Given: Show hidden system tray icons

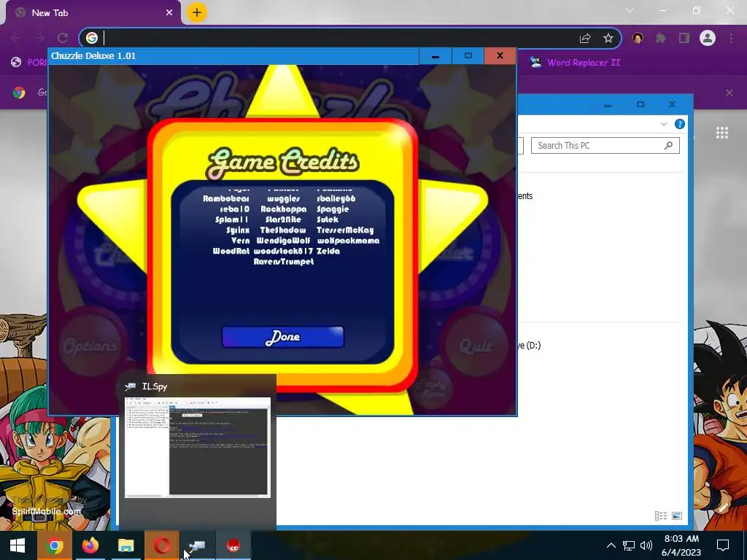Looking at the screenshot, I should (x=611, y=545).
